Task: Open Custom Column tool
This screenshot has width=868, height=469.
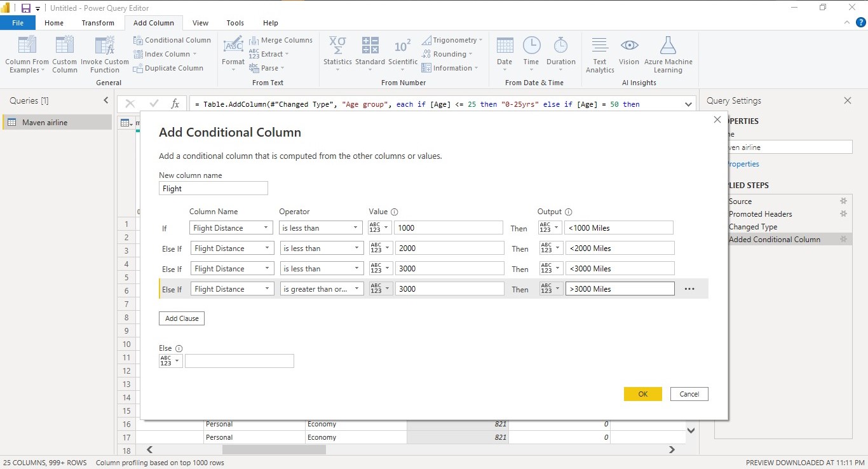Action: (x=65, y=55)
